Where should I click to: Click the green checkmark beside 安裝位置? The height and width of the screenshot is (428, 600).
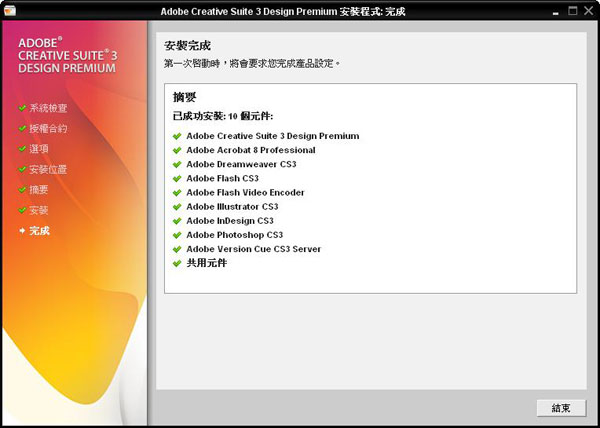pos(22,169)
